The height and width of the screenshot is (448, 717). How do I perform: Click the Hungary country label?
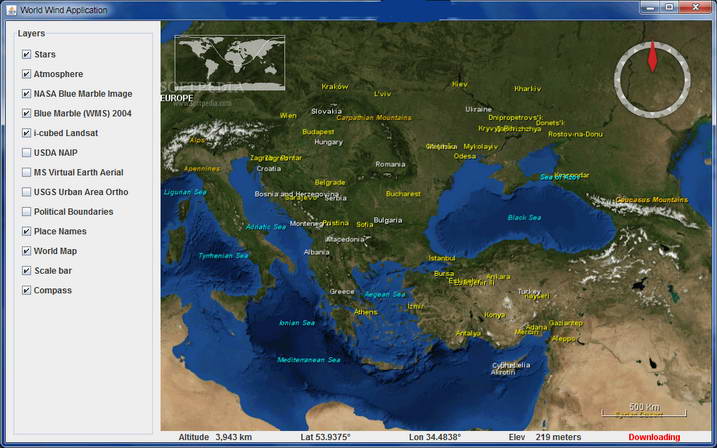tap(328, 142)
